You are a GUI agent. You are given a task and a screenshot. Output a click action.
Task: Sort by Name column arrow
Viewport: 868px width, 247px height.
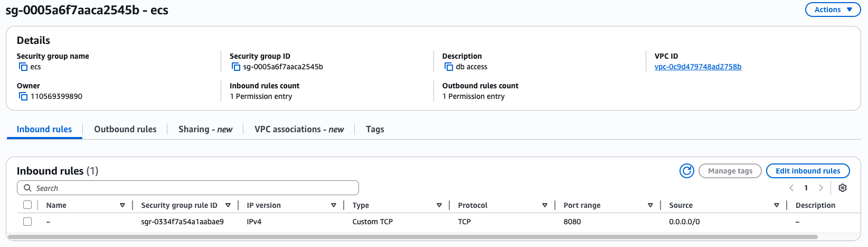click(x=122, y=205)
